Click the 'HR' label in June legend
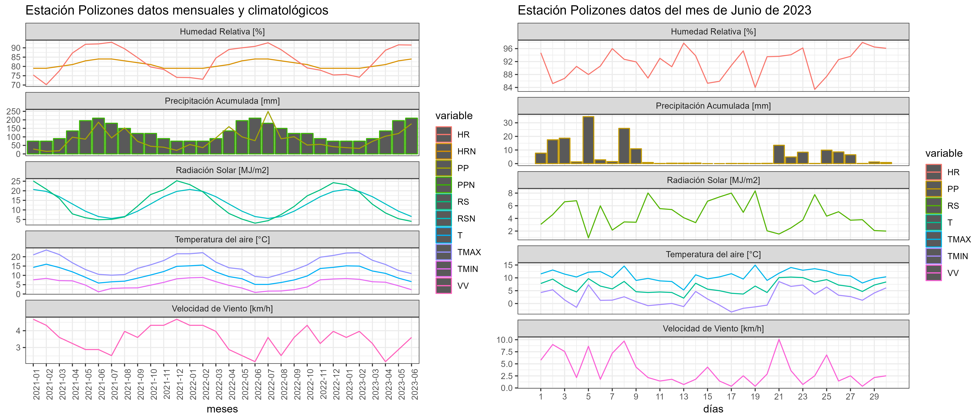This screenshot has width=980, height=420. (x=953, y=172)
